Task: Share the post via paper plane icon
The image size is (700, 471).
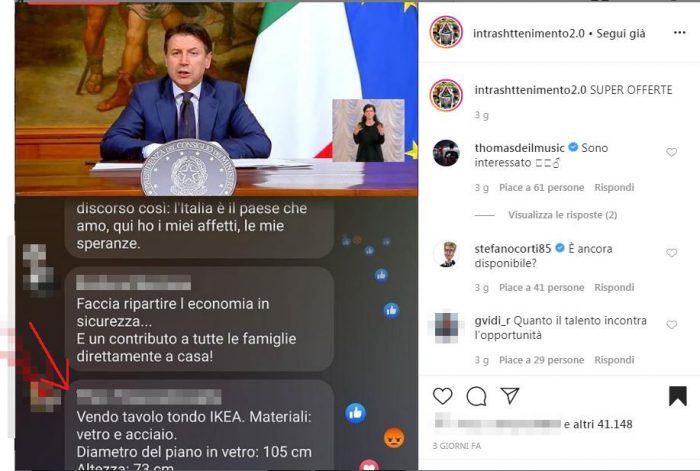Action: coord(509,396)
